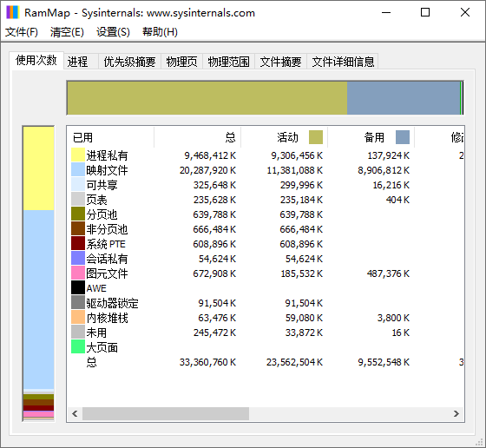Click the total value 33,360,760 K

(x=207, y=362)
